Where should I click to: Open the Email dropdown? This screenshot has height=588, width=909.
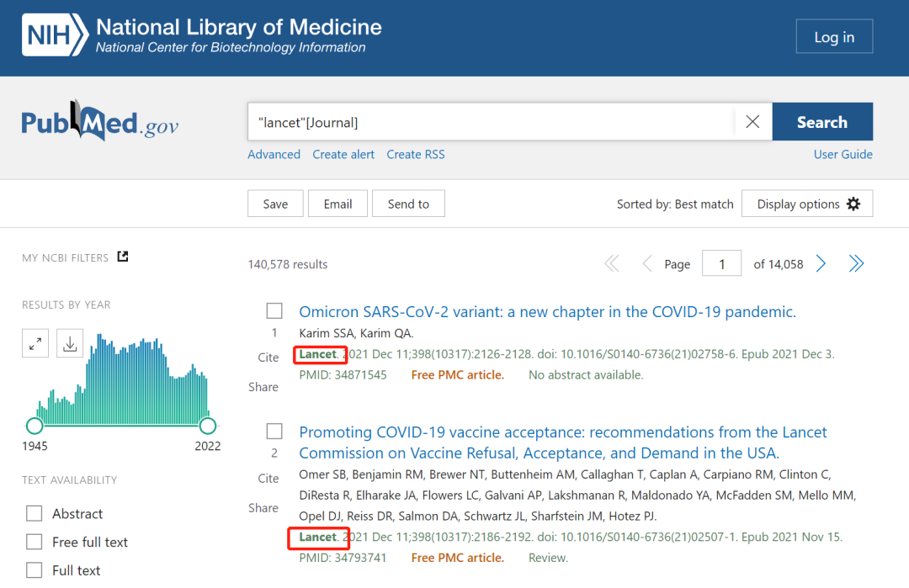pos(338,203)
